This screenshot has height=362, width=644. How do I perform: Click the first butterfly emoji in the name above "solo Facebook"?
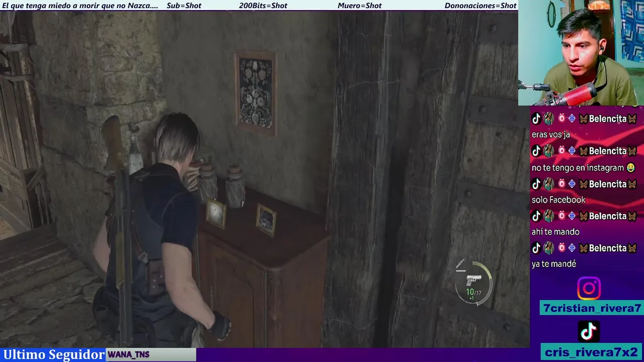[584, 184]
